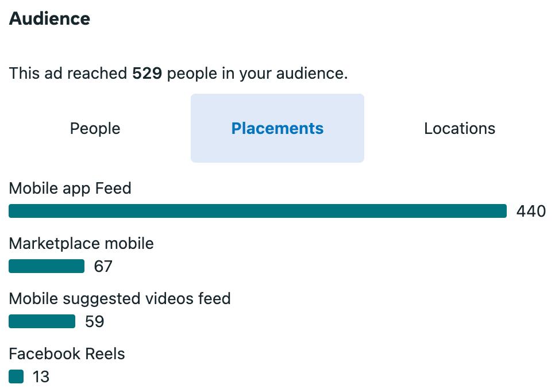Click the Mobile suggested videos feed label
The height and width of the screenshot is (392, 555).
tap(120, 298)
